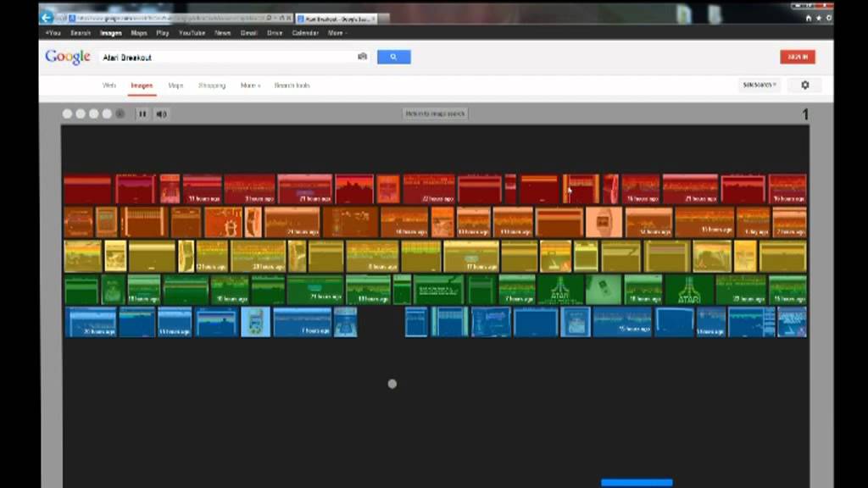Open Maps in the black Google bar

coord(139,33)
